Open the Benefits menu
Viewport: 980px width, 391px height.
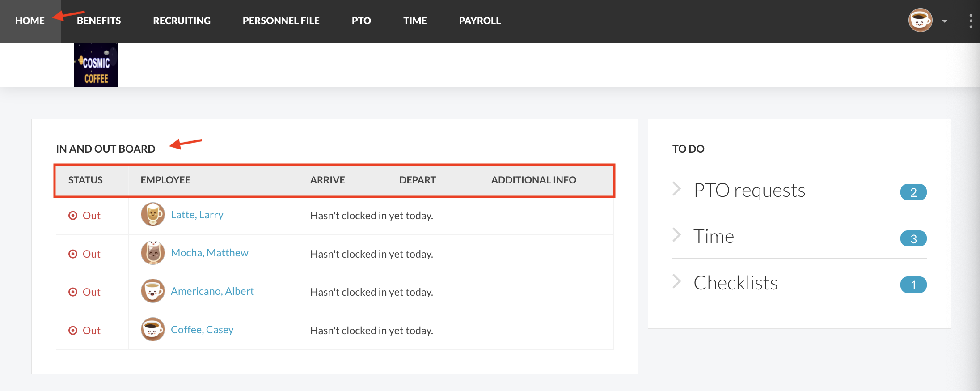point(99,21)
